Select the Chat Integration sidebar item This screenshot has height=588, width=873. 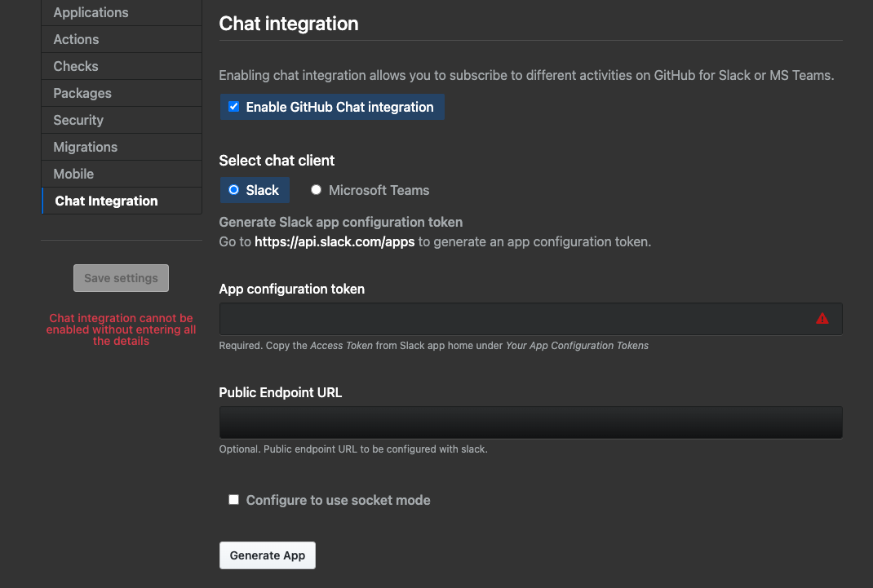tap(106, 201)
